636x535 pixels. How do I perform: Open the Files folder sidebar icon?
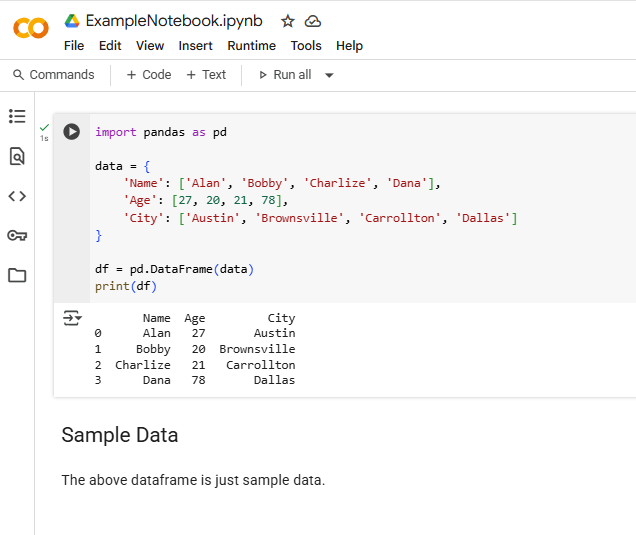[17, 275]
